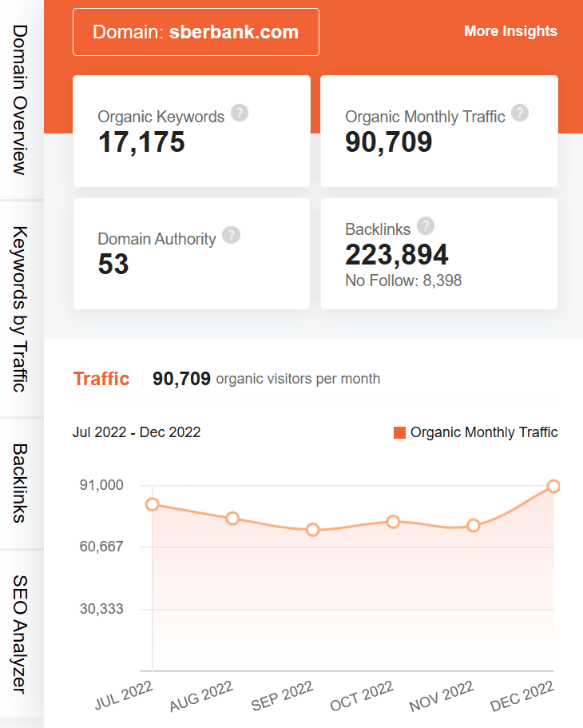
Task: Click the orange Traffic section heading
Action: tap(101, 379)
